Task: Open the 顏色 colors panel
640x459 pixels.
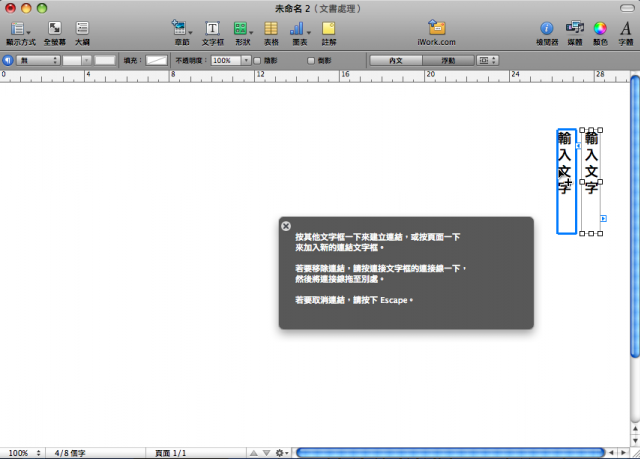Action: coord(600,28)
